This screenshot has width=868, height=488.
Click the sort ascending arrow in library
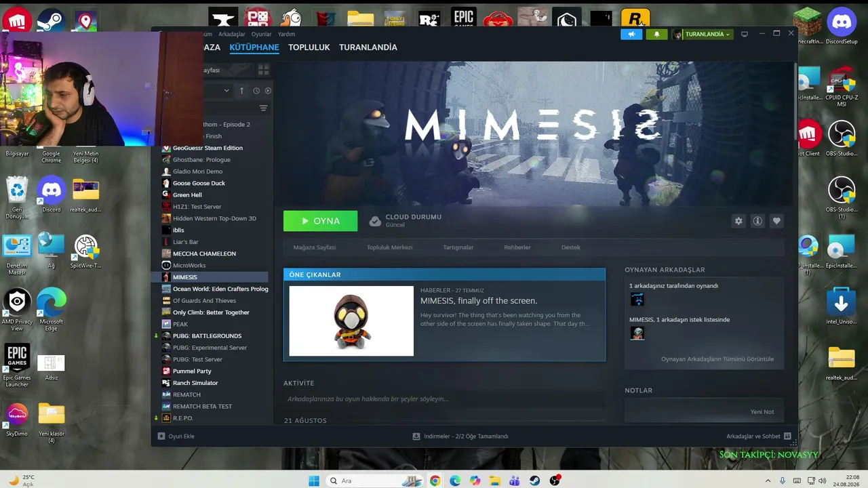tap(241, 90)
